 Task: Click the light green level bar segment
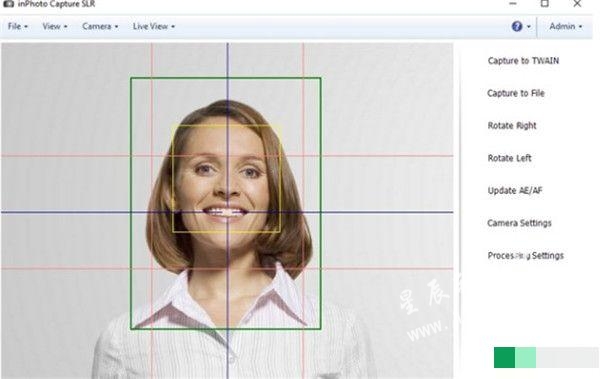click(525, 358)
